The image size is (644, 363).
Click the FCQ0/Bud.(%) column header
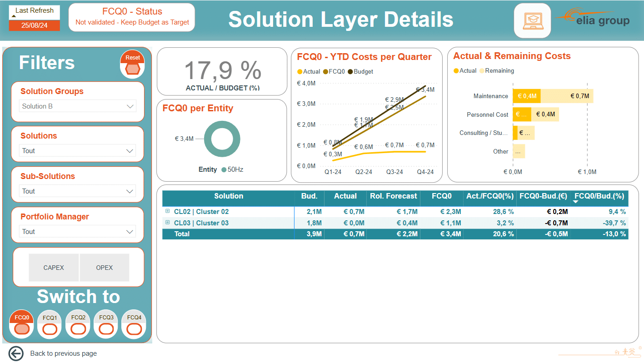click(599, 196)
